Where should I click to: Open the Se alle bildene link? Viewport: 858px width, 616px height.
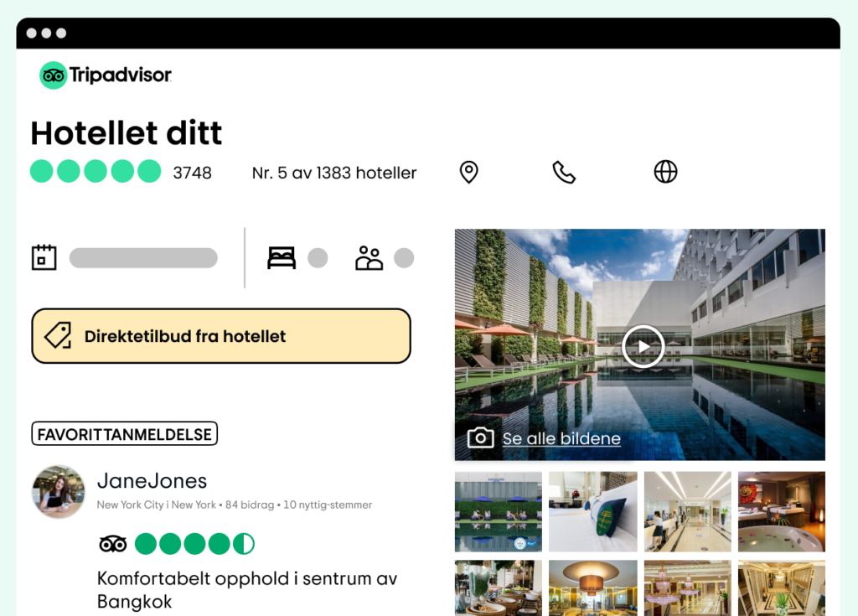(561, 438)
